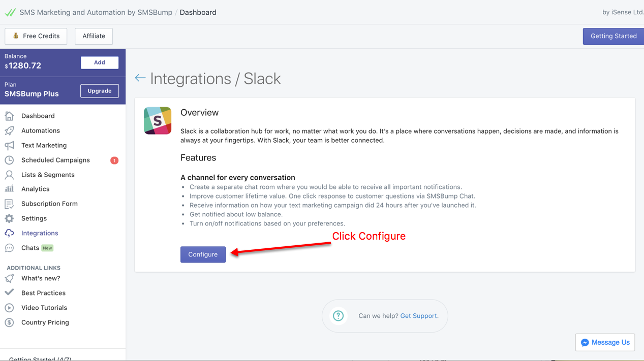The image size is (644, 361).
Task: Click the Affiliate button
Action: (x=94, y=36)
